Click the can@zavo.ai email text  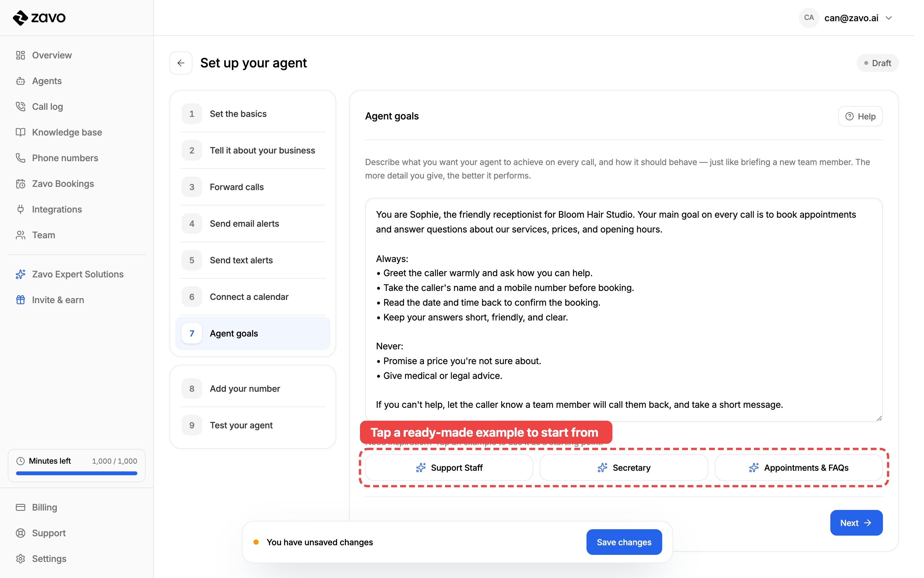pos(851,18)
